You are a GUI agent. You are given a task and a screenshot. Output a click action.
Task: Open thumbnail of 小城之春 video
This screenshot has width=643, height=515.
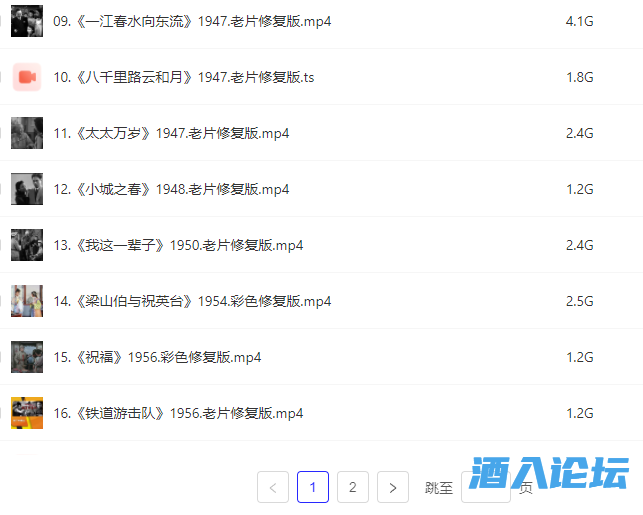[27, 189]
